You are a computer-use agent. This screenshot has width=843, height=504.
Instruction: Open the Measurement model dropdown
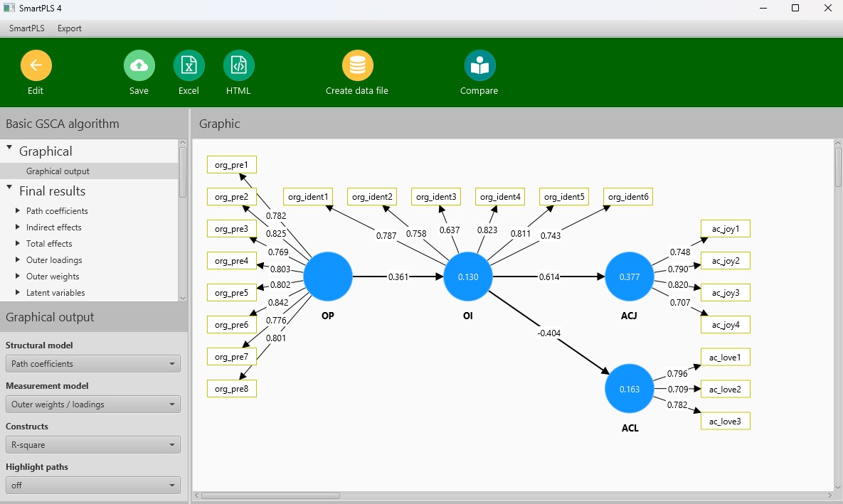[x=92, y=404]
